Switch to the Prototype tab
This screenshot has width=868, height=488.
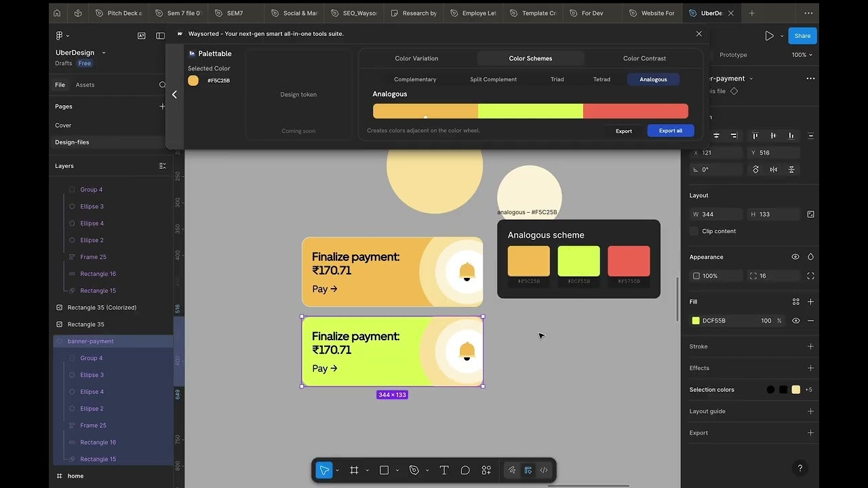(x=733, y=55)
